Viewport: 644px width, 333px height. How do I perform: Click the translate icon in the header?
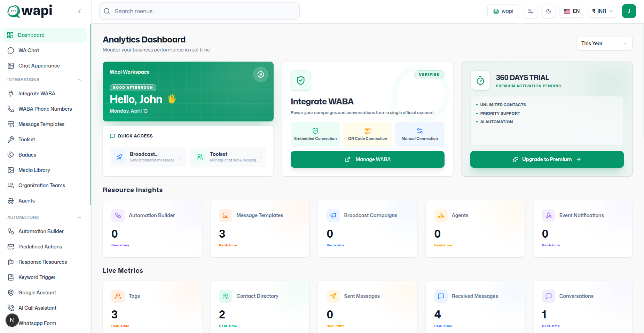click(531, 11)
